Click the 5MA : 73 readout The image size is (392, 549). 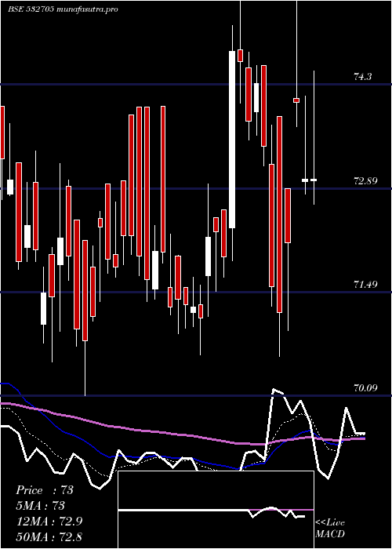click(41, 506)
